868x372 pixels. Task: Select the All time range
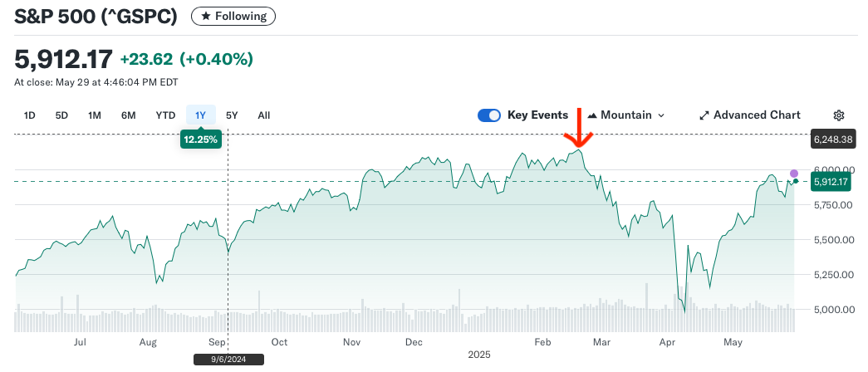point(264,115)
